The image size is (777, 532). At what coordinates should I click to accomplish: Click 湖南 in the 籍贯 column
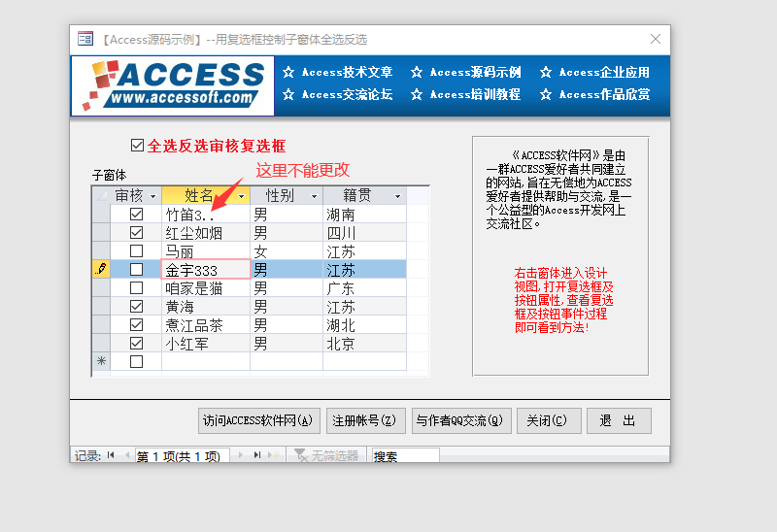(x=365, y=214)
